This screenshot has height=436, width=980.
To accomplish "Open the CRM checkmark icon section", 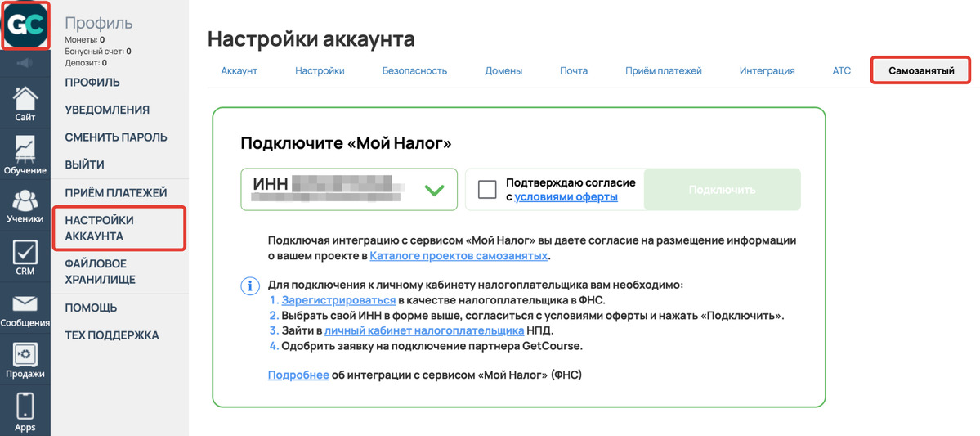I will 25,257.
